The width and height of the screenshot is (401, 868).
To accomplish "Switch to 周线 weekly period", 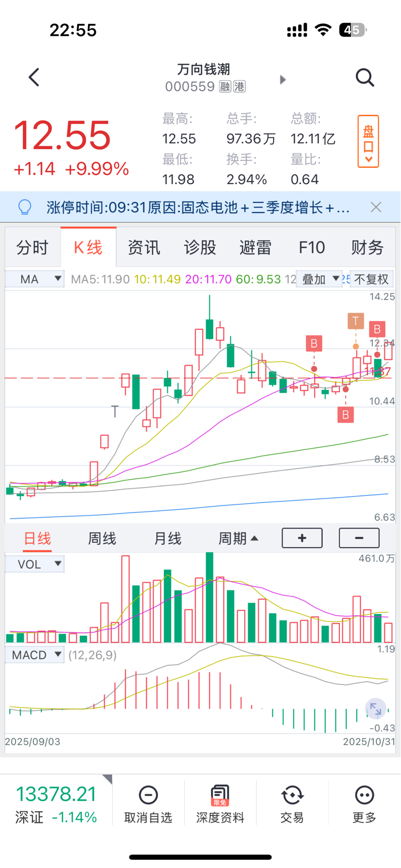I will click(x=102, y=539).
